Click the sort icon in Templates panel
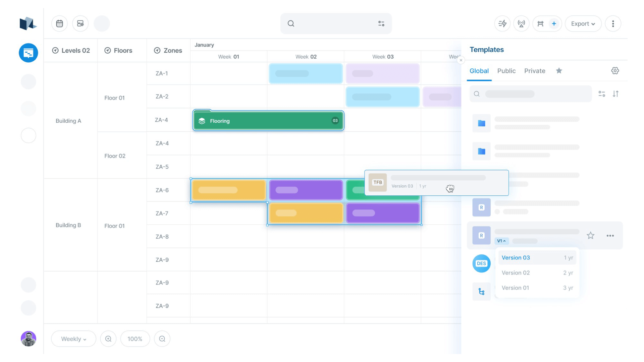This screenshot has height=362, width=644. tap(616, 94)
